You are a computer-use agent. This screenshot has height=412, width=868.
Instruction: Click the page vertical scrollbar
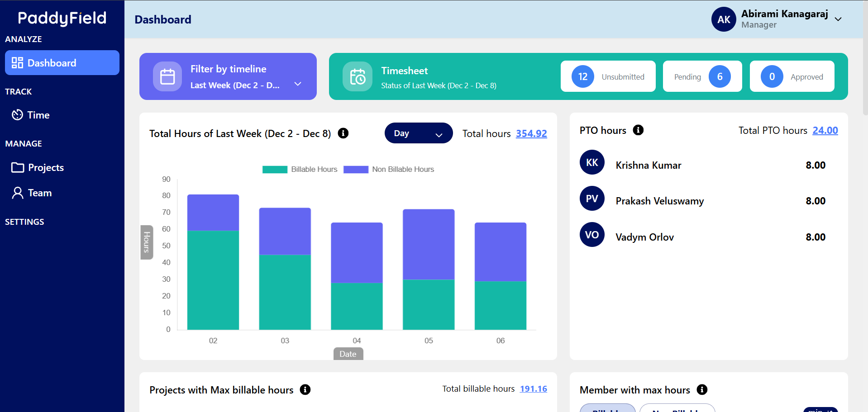[x=865, y=59]
